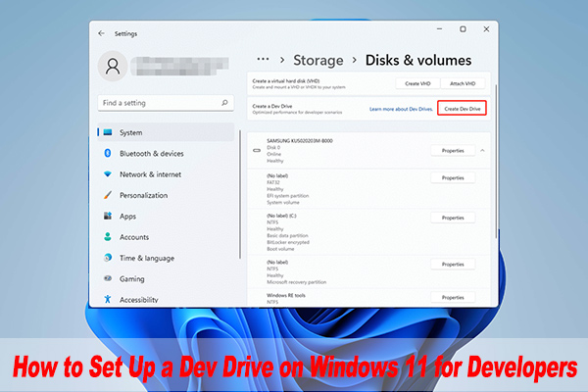Select the Disks & volumes title
588x392 pixels.
point(418,60)
